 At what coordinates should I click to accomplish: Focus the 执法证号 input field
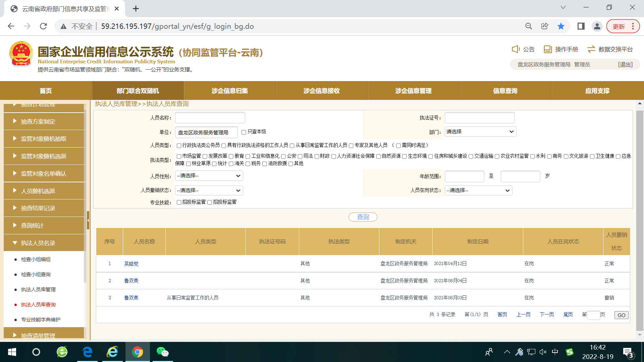click(480, 118)
